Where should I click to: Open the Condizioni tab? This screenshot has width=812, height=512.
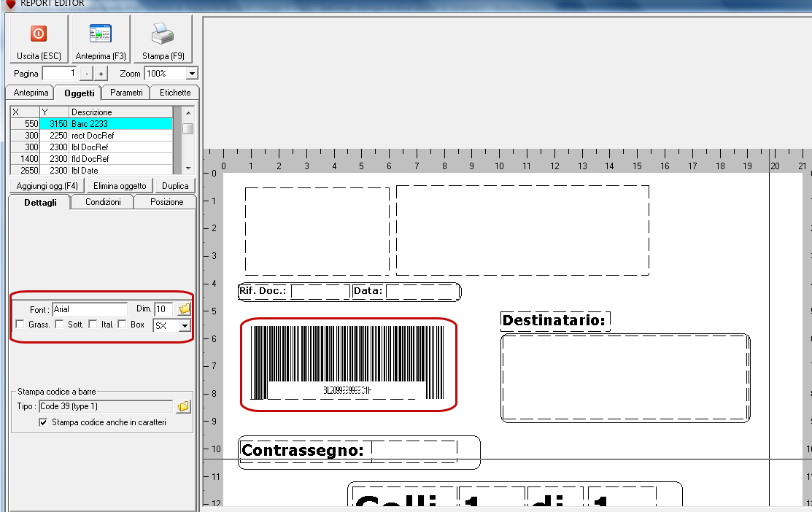[x=103, y=202]
